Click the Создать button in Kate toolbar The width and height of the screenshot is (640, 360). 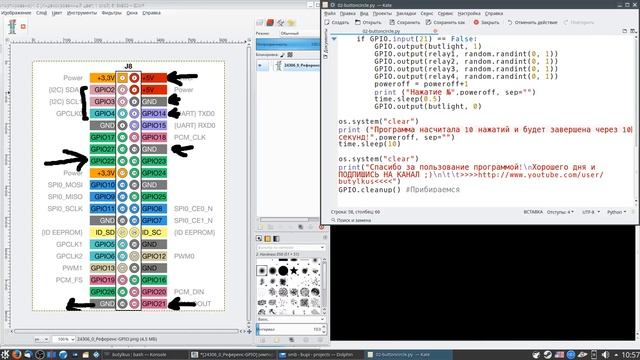tap(336, 22)
